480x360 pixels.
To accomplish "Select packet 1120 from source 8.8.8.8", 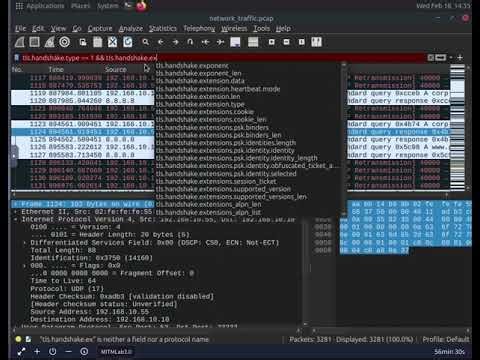I will tap(83, 101).
